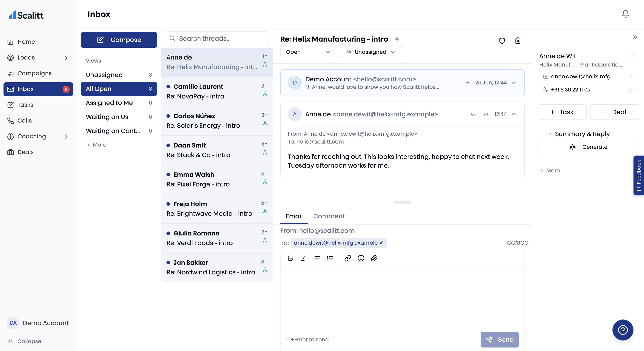644x351 pixels.
Task: Select Waiting on Cont... view
Action: coord(119,131)
